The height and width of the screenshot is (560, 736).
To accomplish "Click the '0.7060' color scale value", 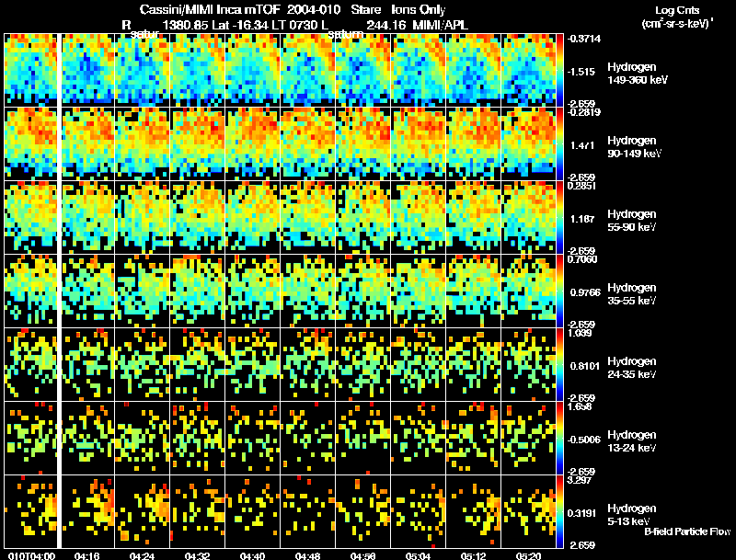I will pos(582,259).
